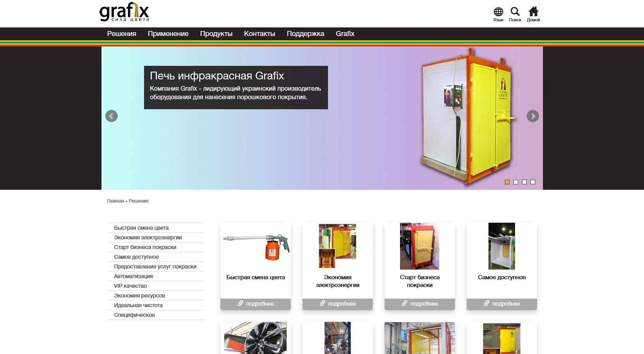Click the Главная breadcrumb link
Image resolution: width=644 pixels, height=354 pixels.
pos(115,201)
